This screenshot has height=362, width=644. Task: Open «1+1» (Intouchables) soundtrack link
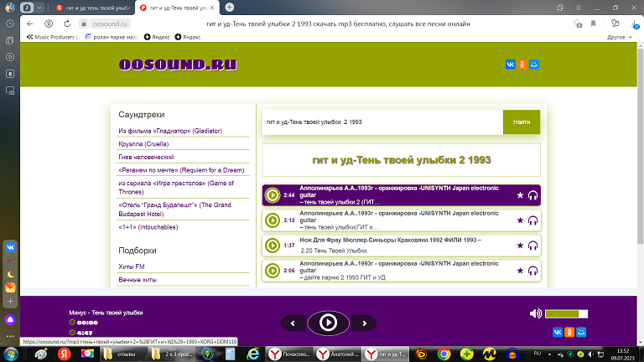pyautogui.click(x=148, y=227)
